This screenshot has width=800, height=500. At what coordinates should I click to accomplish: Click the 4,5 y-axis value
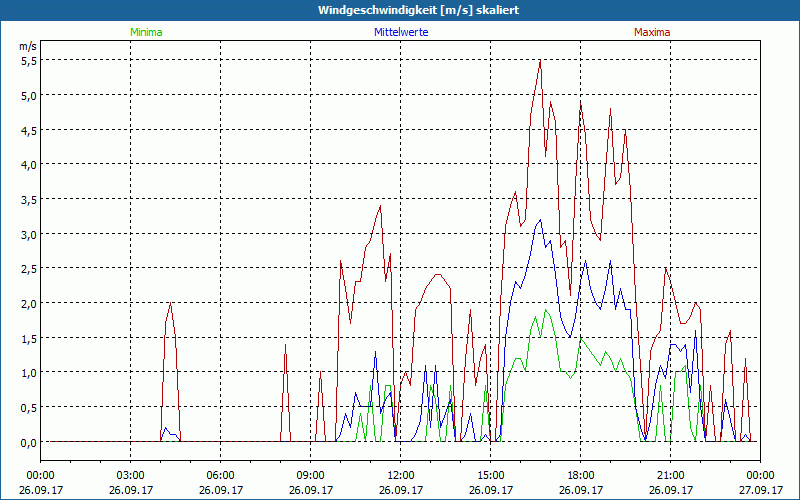pos(28,130)
